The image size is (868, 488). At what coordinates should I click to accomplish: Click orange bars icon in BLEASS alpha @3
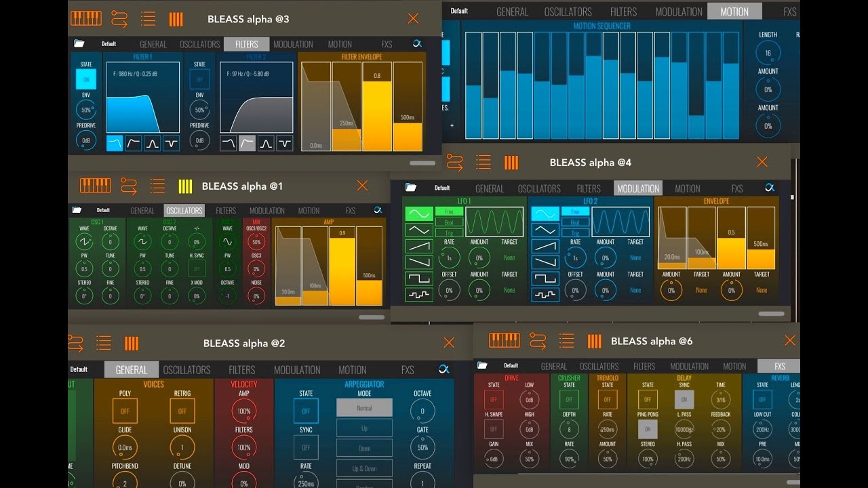pos(176,18)
